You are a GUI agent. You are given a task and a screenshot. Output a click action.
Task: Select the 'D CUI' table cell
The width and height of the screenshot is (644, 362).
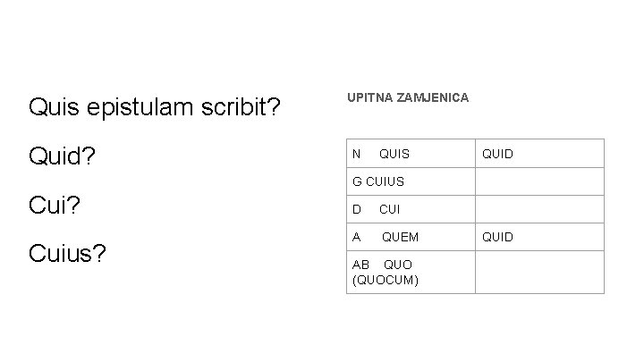[410, 209]
